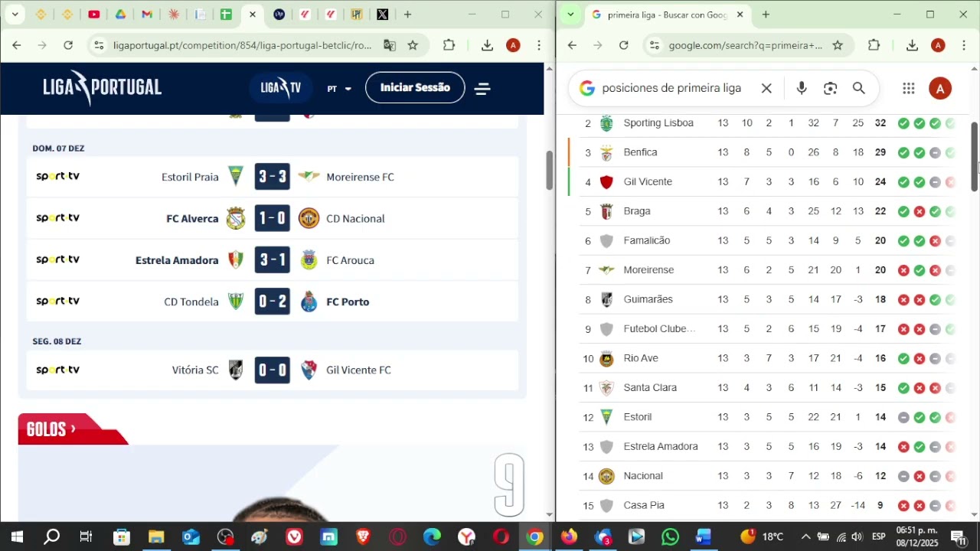Bookmark the Liga Portugal page
The image size is (980, 551).
pos(413,45)
